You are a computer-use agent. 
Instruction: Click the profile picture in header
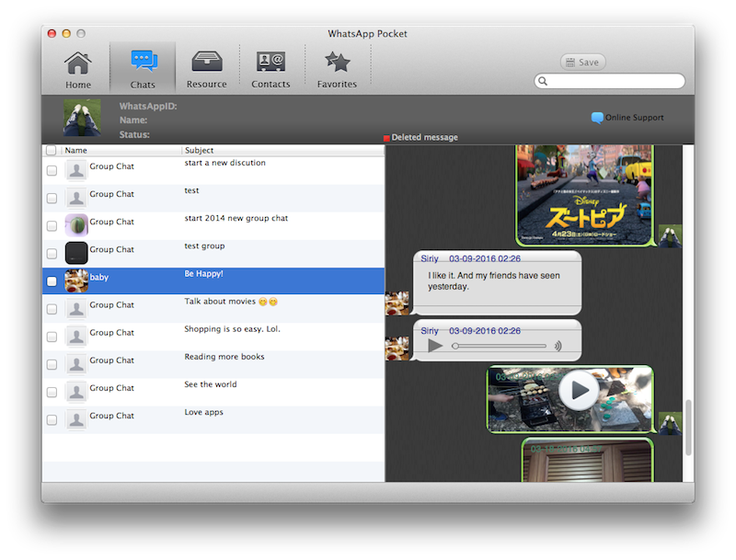click(82, 118)
